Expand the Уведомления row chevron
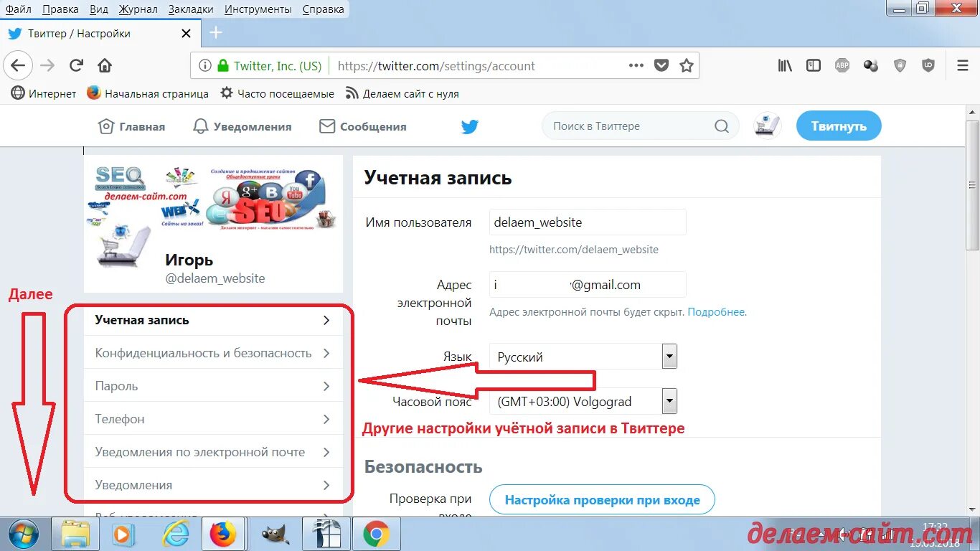980x551 pixels. pyautogui.click(x=326, y=485)
